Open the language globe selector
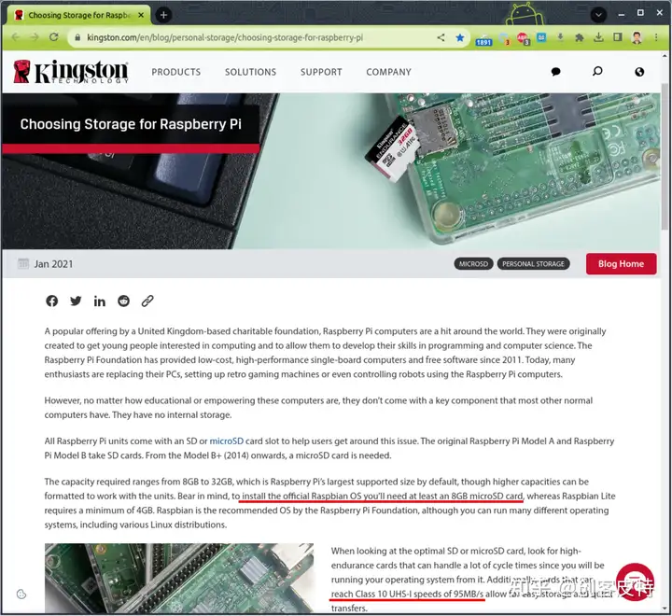 (x=639, y=72)
